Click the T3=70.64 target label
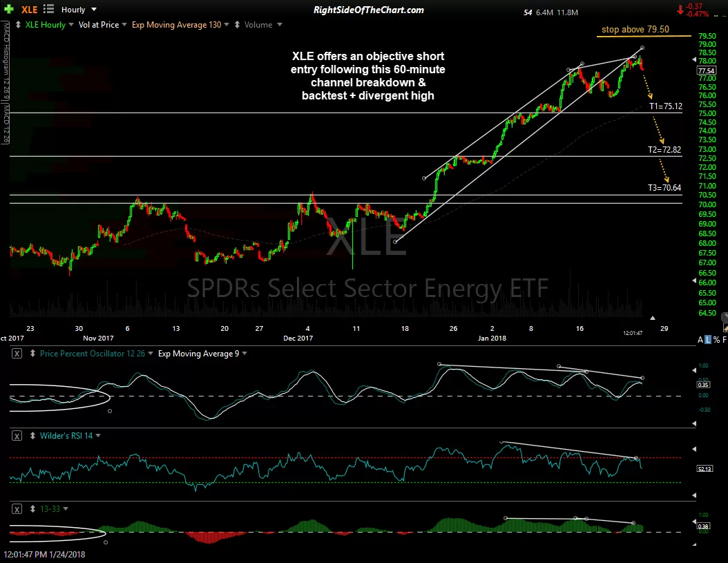Image resolution: width=728 pixels, height=563 pixels. coord(664,188)
